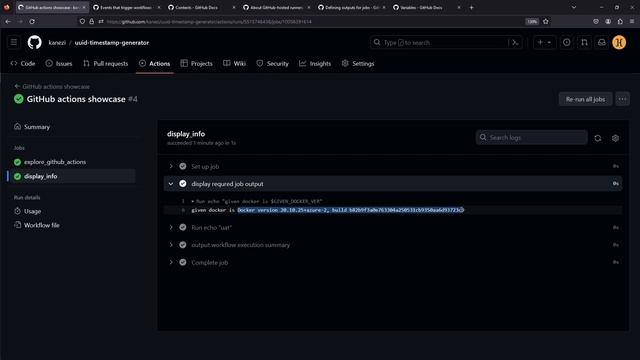
Task: Click the Re-run all jobs button
Action: 585,99
